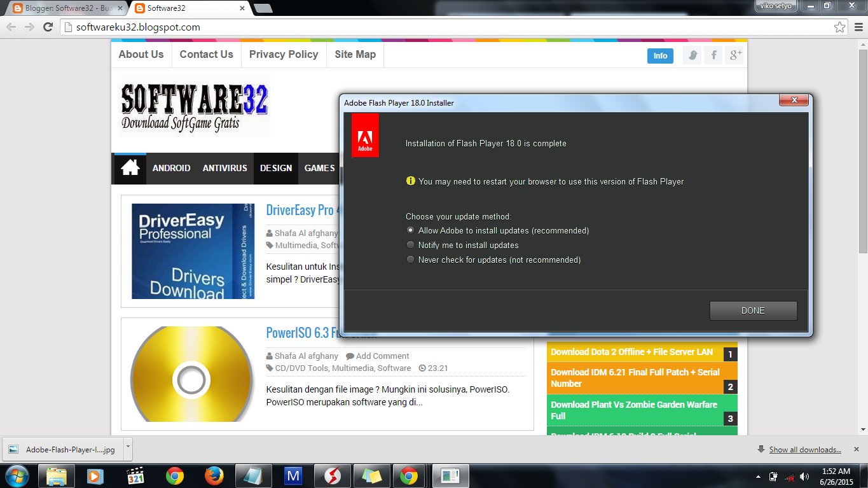Click the network signal tray icon
This screenshot has width=868, height=488.
(x=789, y=477)
